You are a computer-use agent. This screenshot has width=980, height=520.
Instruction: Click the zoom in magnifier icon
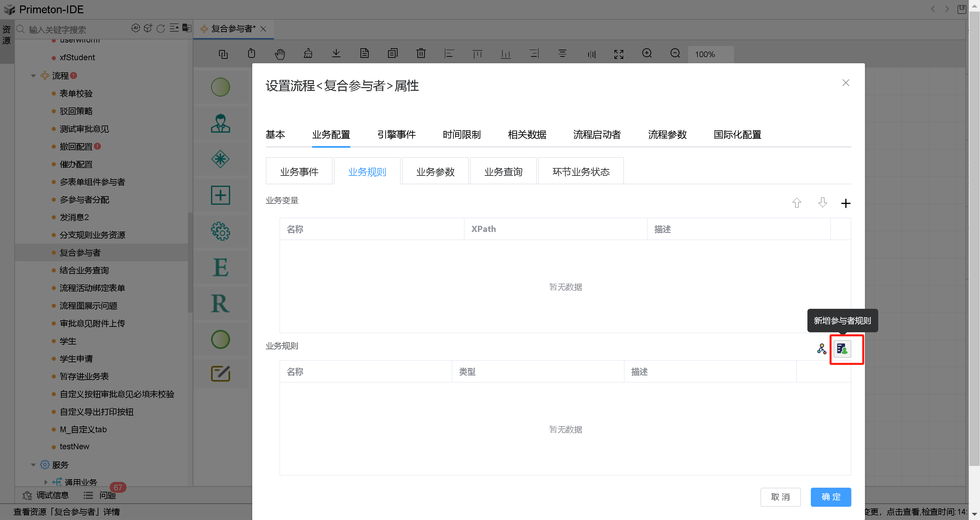click(x=647, y=54)
